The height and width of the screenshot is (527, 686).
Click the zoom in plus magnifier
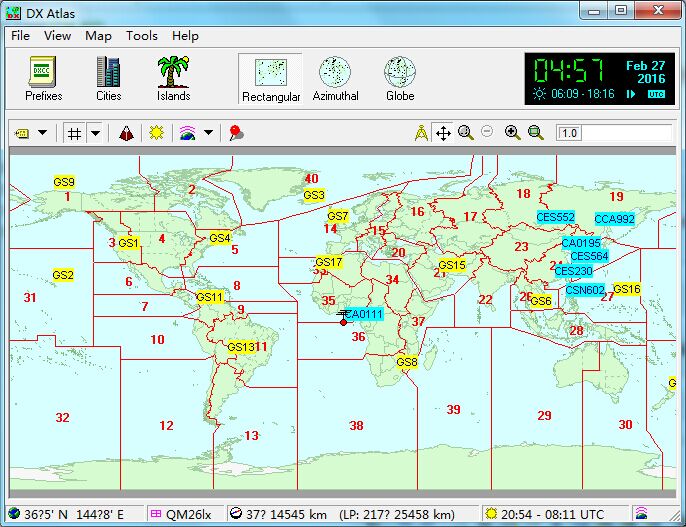tap(512, 133)
